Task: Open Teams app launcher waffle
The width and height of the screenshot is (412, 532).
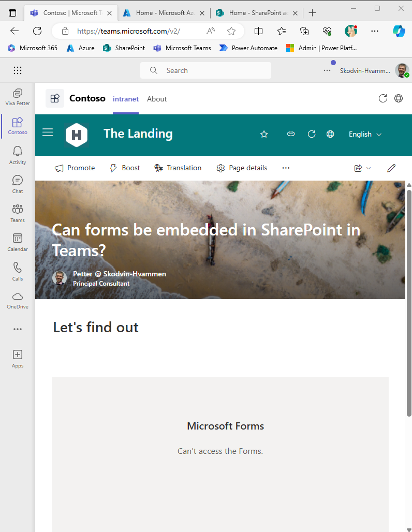Action: click(18, 70)
